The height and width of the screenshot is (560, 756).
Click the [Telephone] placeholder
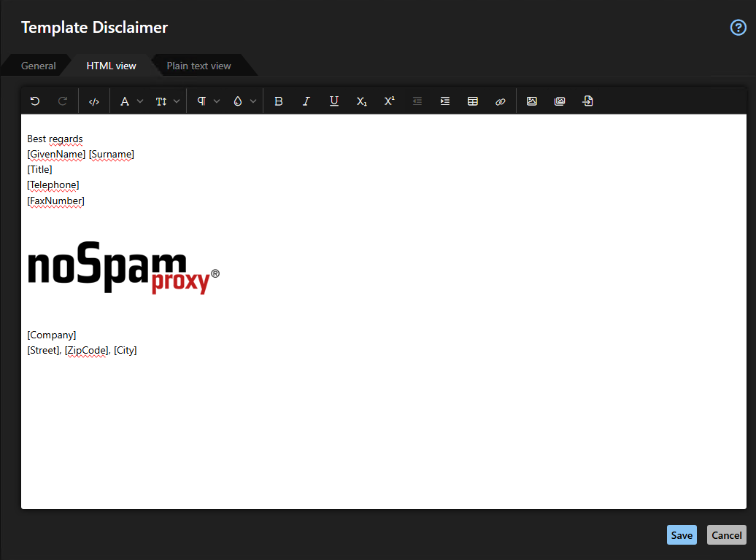53,185
